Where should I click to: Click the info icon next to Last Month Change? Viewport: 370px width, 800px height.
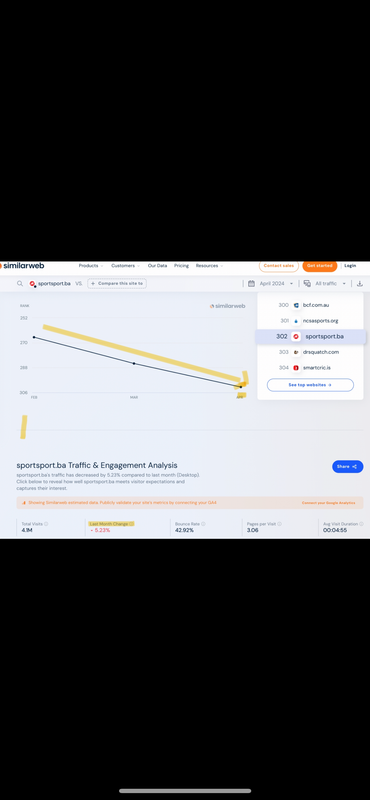point(131,524)
